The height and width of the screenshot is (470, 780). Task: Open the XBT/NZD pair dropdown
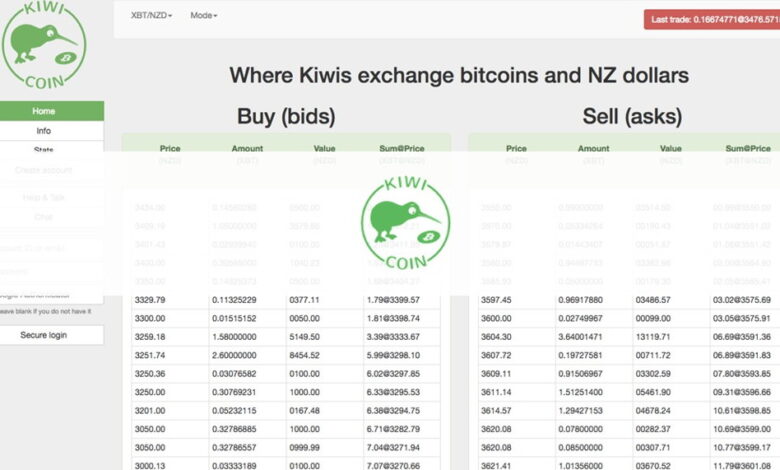coord(151,15)
